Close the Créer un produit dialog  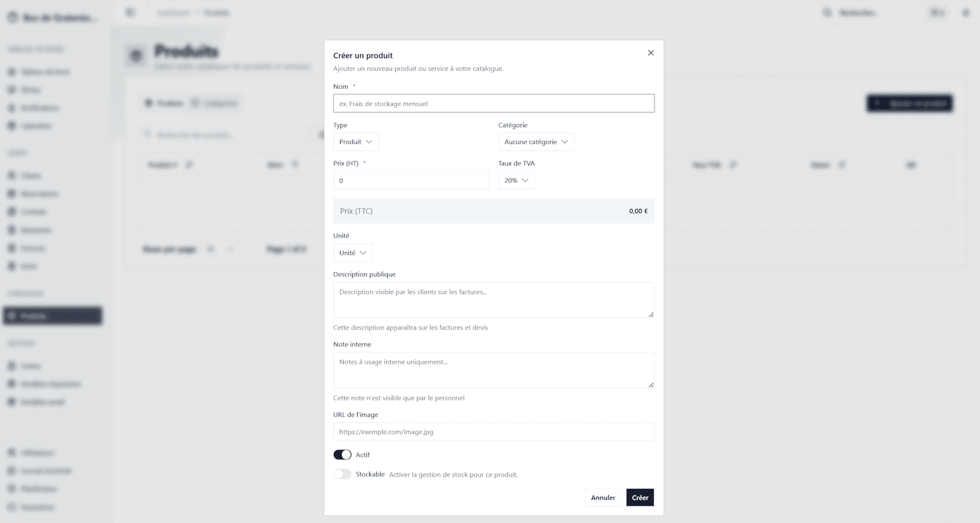coord(650,53)
